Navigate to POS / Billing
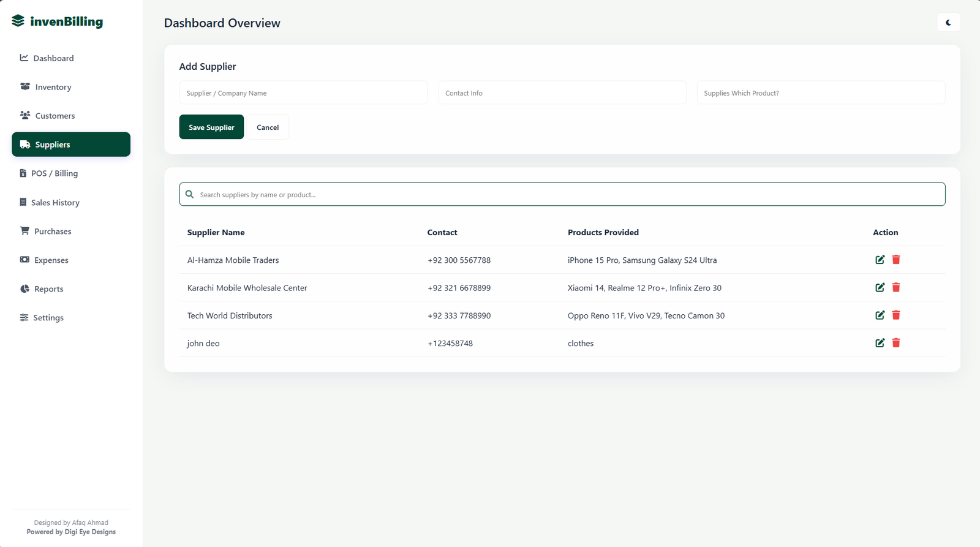The width and height of the screenshot is (980, 547). [55, 173]
